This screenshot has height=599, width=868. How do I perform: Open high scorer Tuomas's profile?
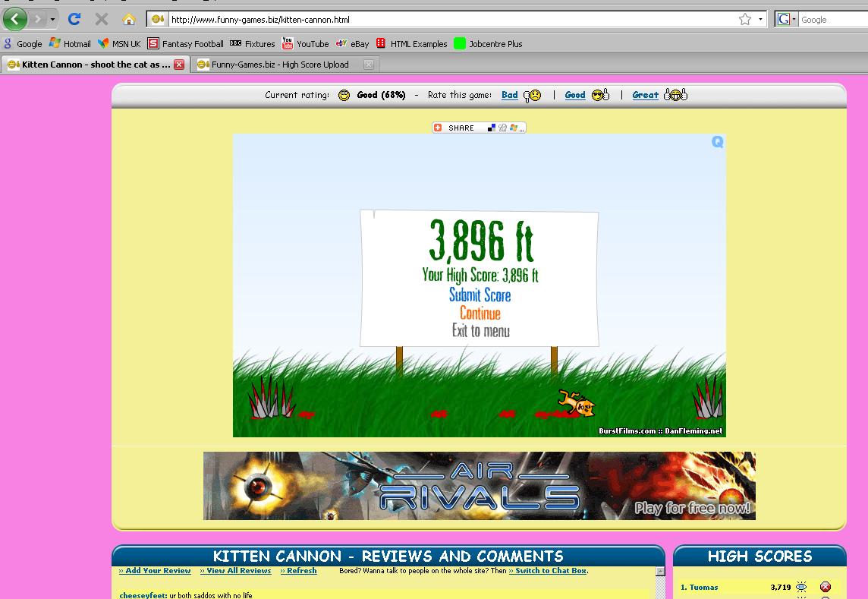click(703, 588)
